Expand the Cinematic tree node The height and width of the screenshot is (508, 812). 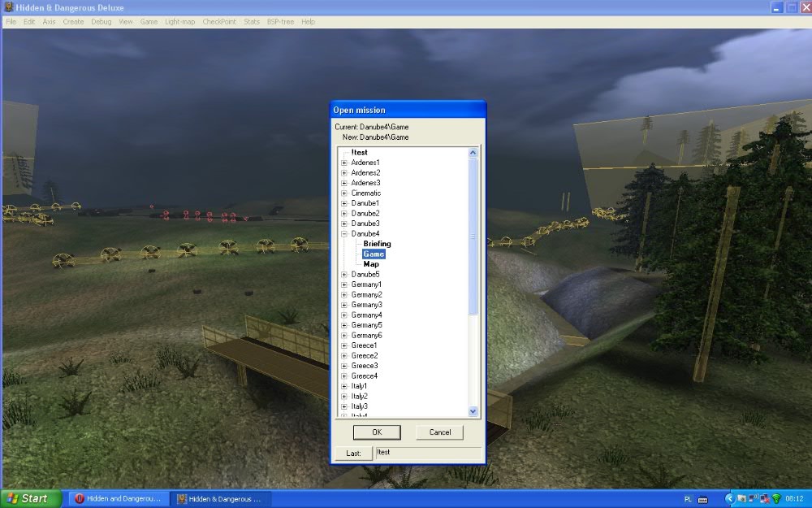tap(343, 193)
